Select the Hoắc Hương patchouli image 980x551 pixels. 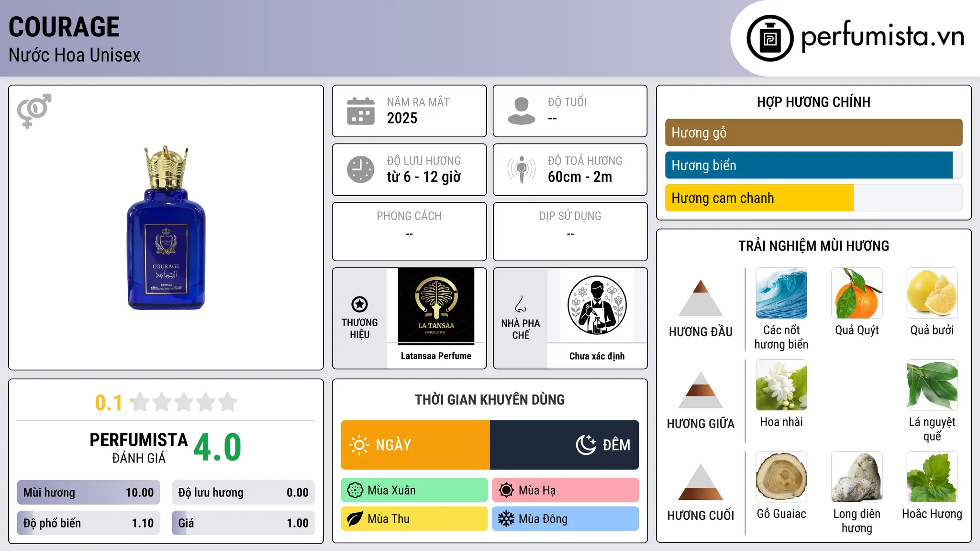(932, 477)
